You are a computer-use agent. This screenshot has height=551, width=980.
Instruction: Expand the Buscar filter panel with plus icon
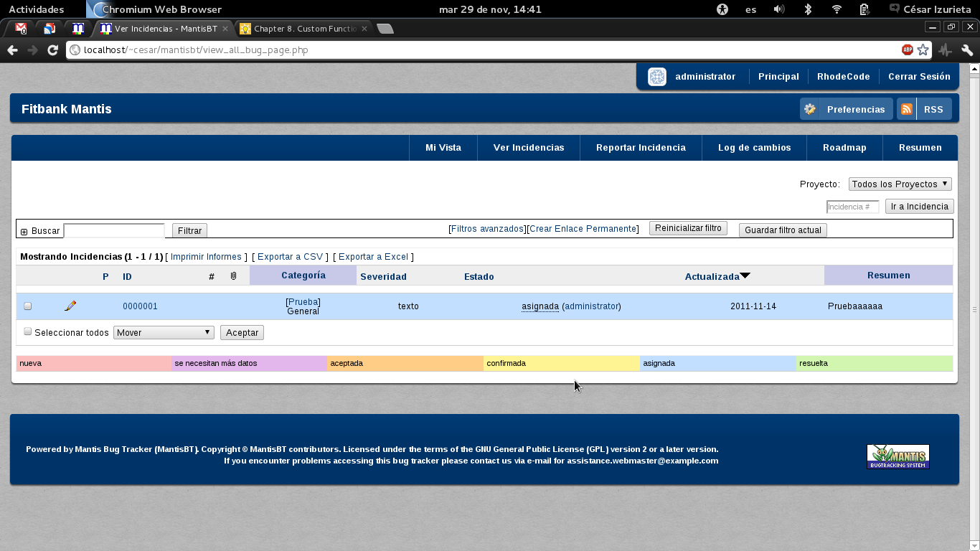[24, 232]
